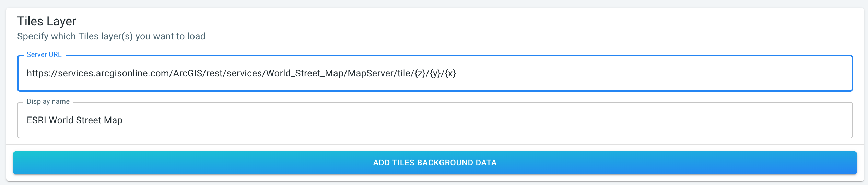Place cursor on {y} in the URL
Image resolution: width=868 pixels, height=185 pixels.
pyautogui.click(x=435, y=73)
